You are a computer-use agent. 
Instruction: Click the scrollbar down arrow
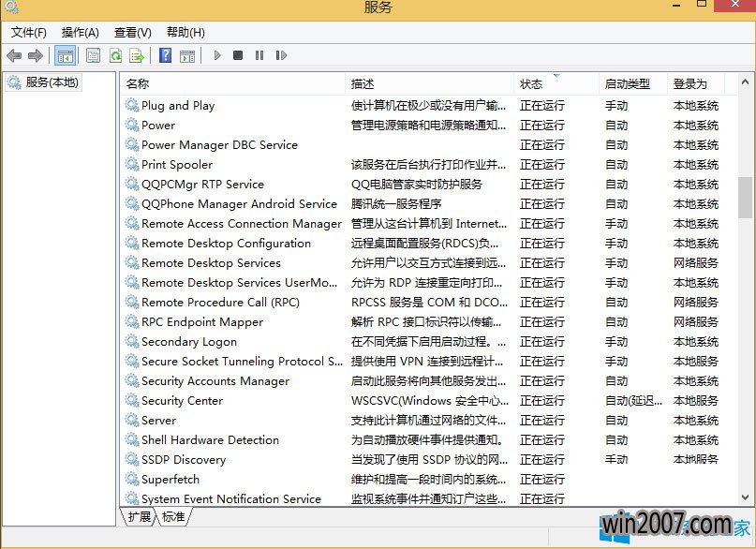pyautogui.click(x=745, y=497)
